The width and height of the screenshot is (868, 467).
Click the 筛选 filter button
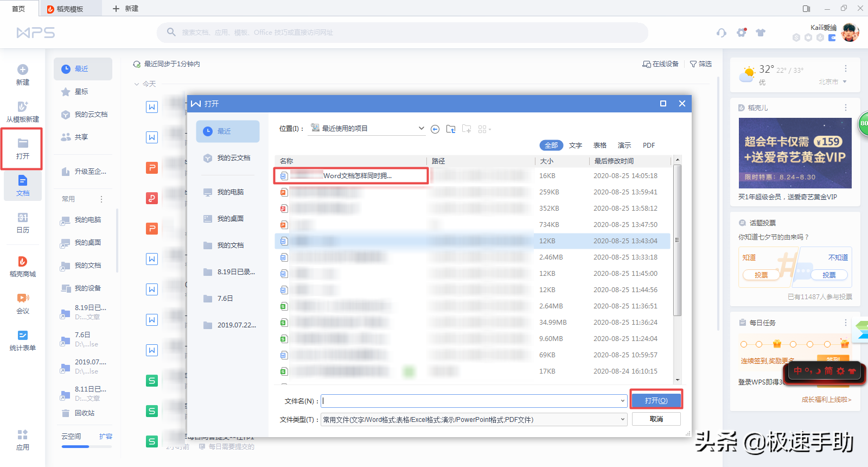[x=701, y=64]
